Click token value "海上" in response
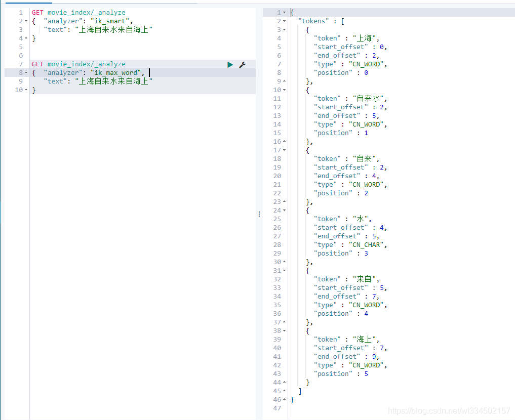This screenshot has width=515, height=420. (364, 339)
